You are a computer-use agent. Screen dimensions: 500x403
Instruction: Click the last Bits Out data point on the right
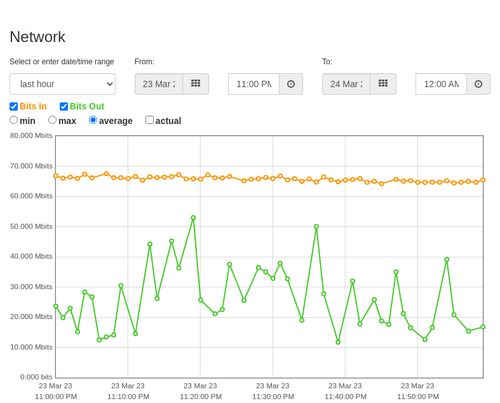click(x=483, y=327)
